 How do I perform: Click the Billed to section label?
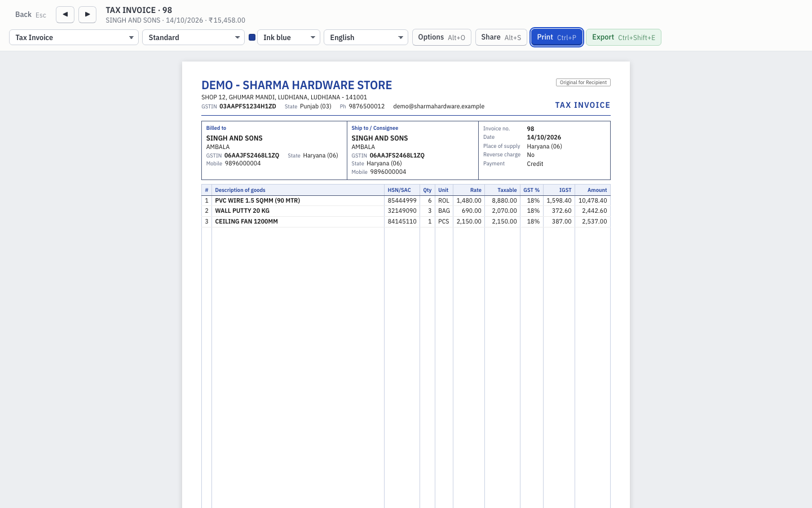point(216,128)
